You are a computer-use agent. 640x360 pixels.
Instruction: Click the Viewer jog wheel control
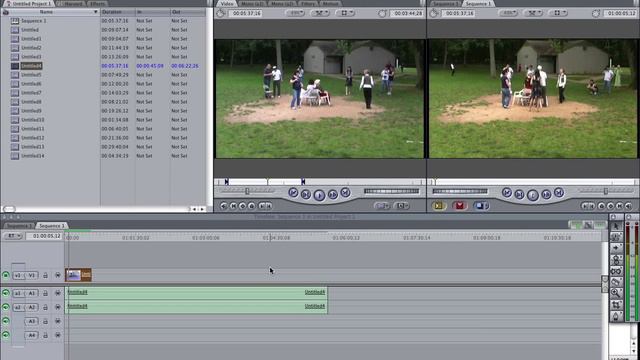[x=391, y=191]
